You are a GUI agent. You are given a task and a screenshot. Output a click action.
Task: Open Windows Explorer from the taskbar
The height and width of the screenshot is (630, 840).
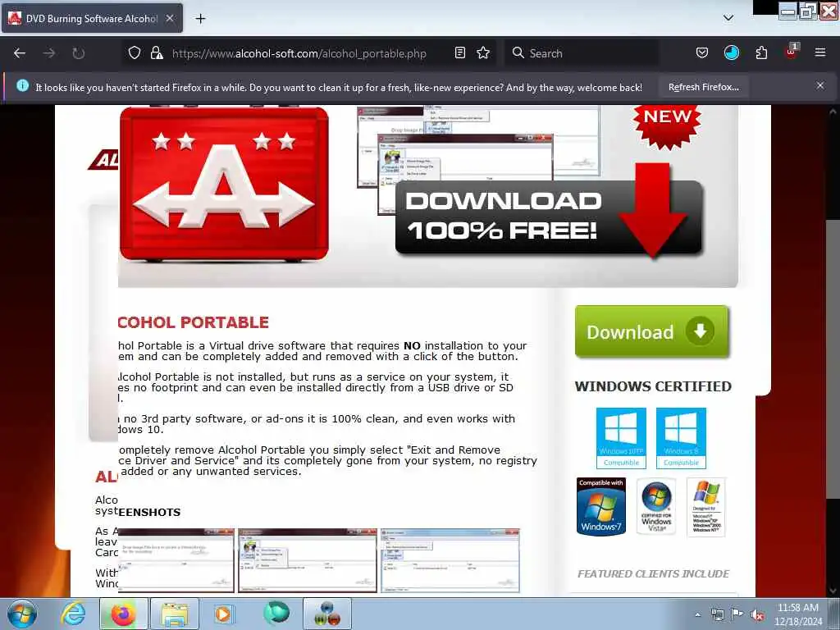(175, 614)
